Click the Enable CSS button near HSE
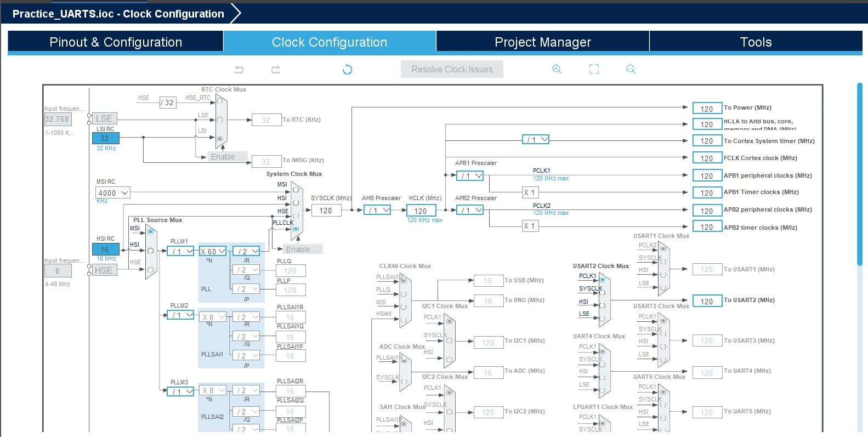The width and height of the screenshot is (868, 437). [303, 249]
